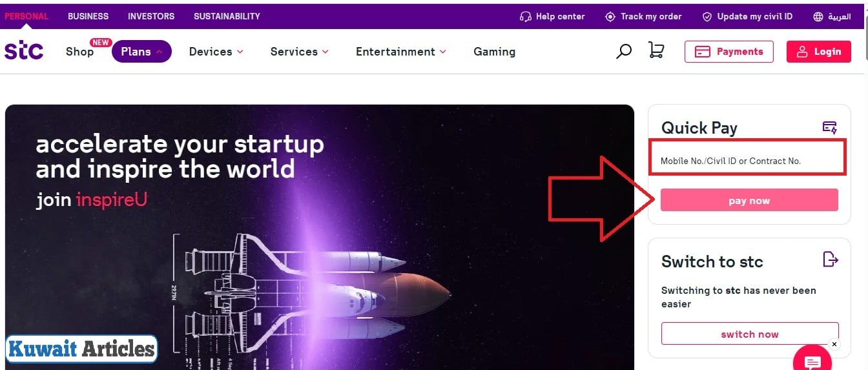Screen dimensions: 868x370
Task: Click the language globe icon
Action: tap(818, 17)
